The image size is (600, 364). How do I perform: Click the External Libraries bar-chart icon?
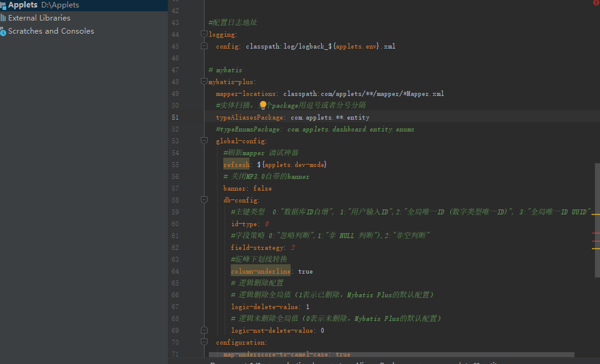pos(3,18)
